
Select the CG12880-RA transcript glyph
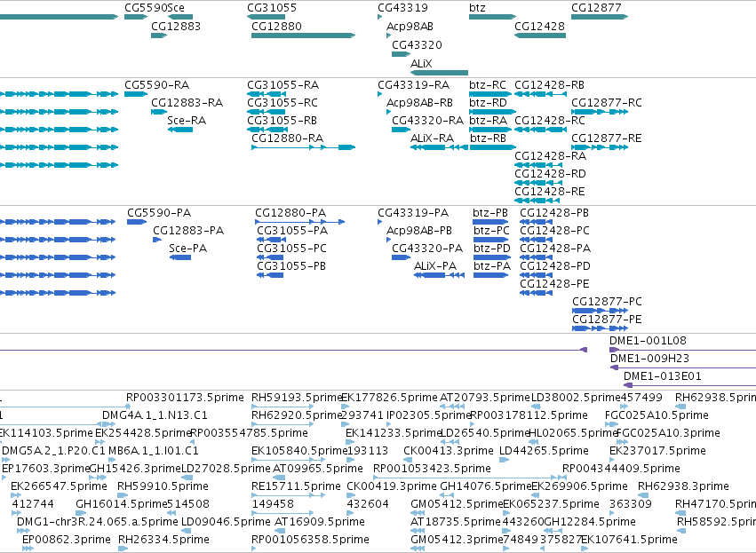pyautogui.click(x=303, y=147)
